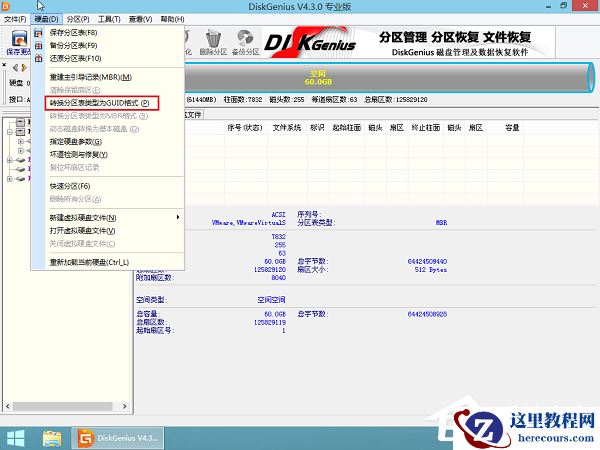600x450 pixels.
Task: Click the MBR partition table type value
Action: tap(441, 223)
